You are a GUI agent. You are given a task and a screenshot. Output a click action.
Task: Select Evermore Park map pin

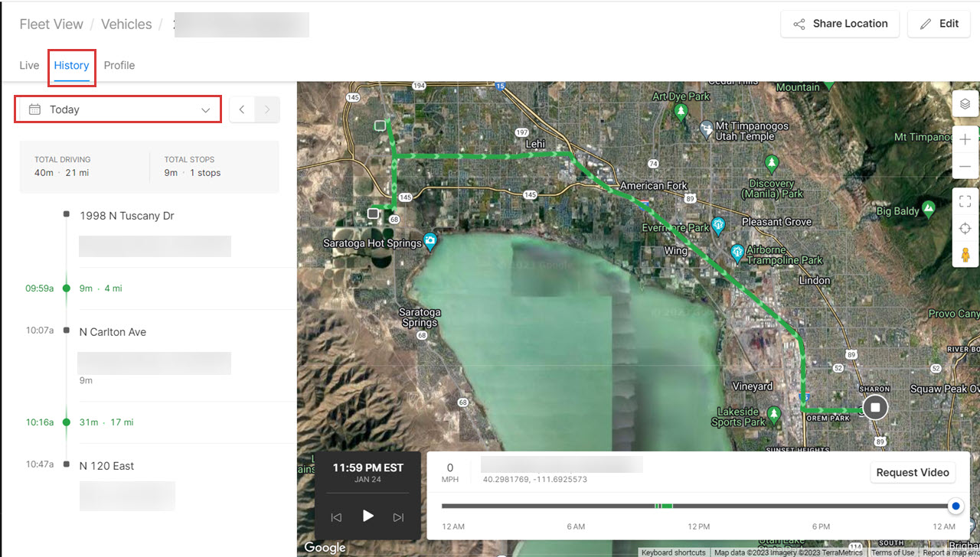coord(718,226)
